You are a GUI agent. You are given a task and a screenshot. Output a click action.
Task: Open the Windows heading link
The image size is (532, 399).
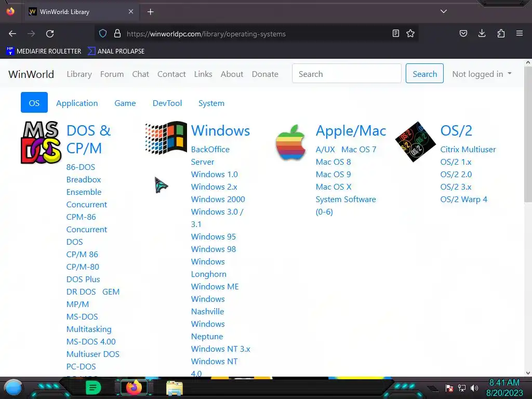pyautogui.click(x=220, y=130)
